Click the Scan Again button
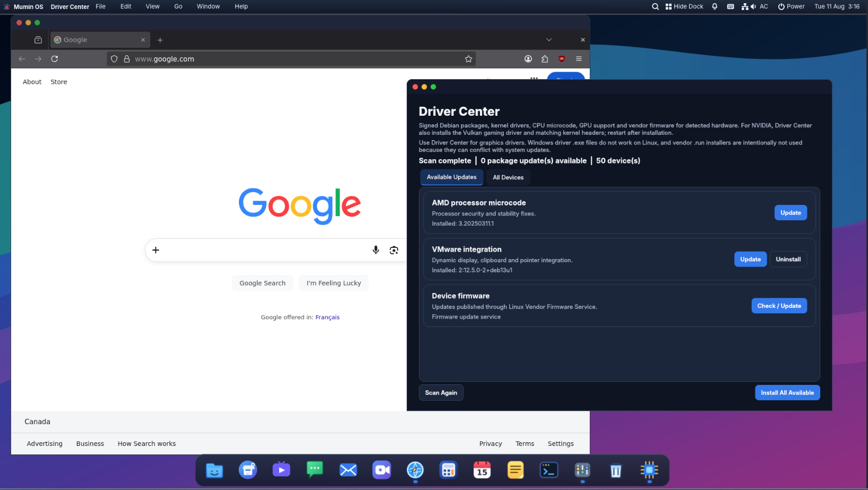Viewport: 868px width, 490px height. [441, 393]
